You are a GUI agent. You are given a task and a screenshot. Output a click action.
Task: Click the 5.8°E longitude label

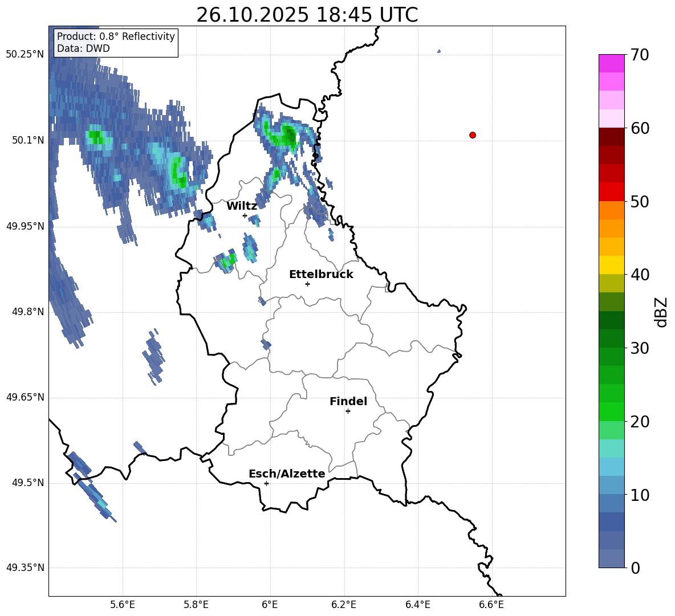196,605
